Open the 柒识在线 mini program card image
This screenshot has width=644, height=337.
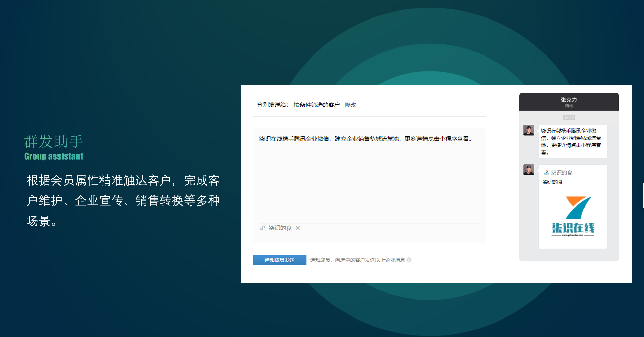tap(573, 216)
